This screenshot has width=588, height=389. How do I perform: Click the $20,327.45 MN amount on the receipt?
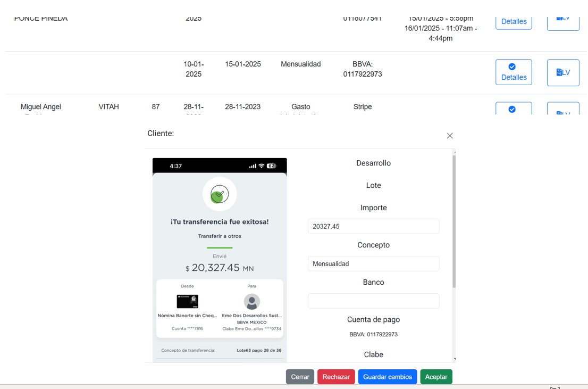pos(219,268)
